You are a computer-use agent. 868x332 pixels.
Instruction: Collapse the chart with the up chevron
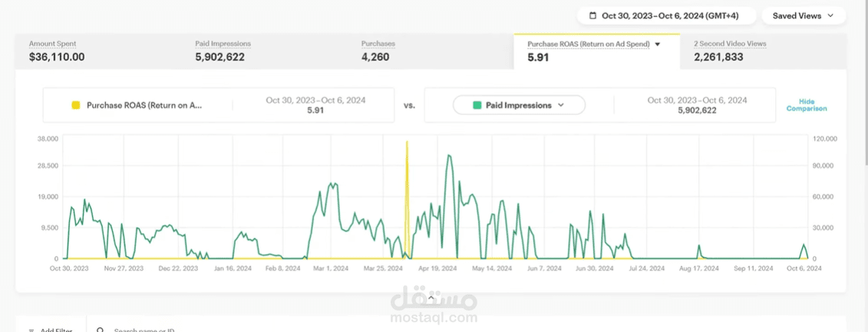[431, 297]
